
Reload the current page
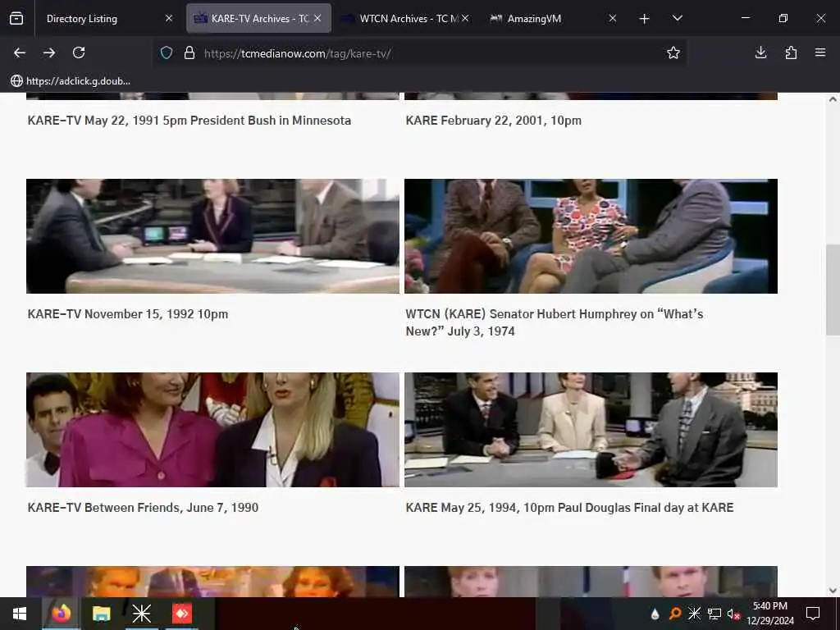click(79, 52)
